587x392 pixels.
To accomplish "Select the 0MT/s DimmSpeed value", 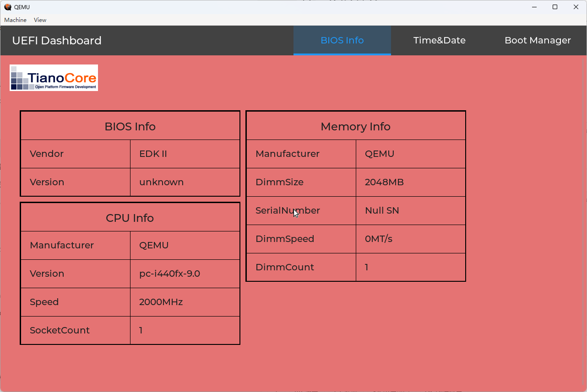I will (x=379, y=239).
